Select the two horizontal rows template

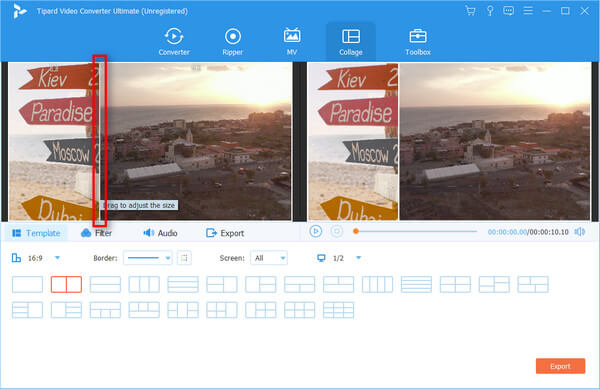tap(105, 285)
